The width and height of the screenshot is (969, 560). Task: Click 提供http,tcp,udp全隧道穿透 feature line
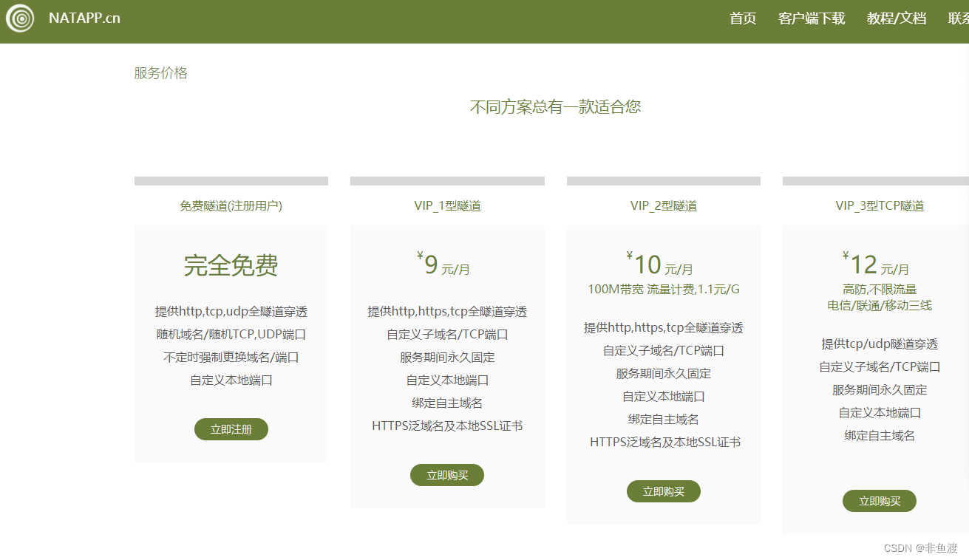coord(231,312)
